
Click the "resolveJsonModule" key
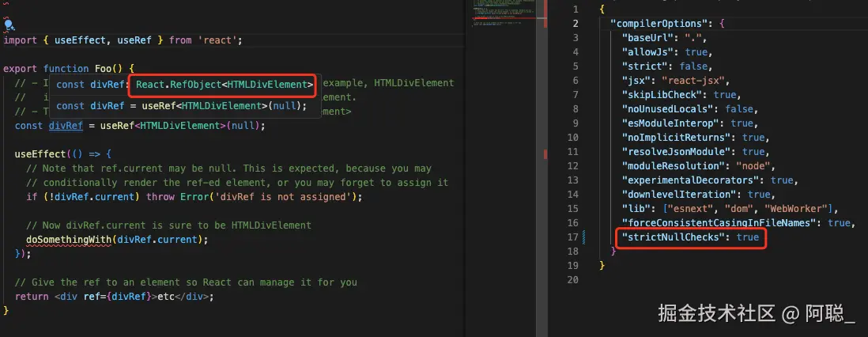click(677, 151)
